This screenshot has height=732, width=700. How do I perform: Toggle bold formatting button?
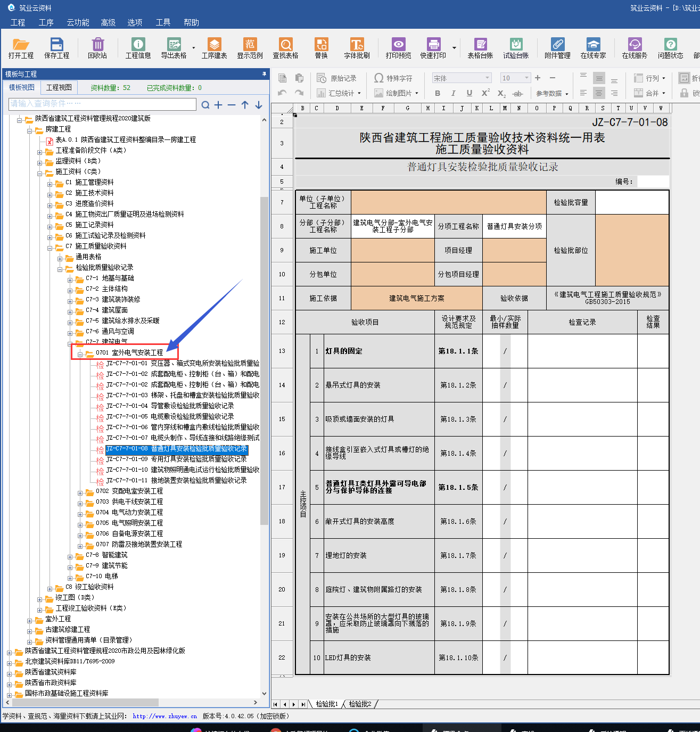click(438, 93)
